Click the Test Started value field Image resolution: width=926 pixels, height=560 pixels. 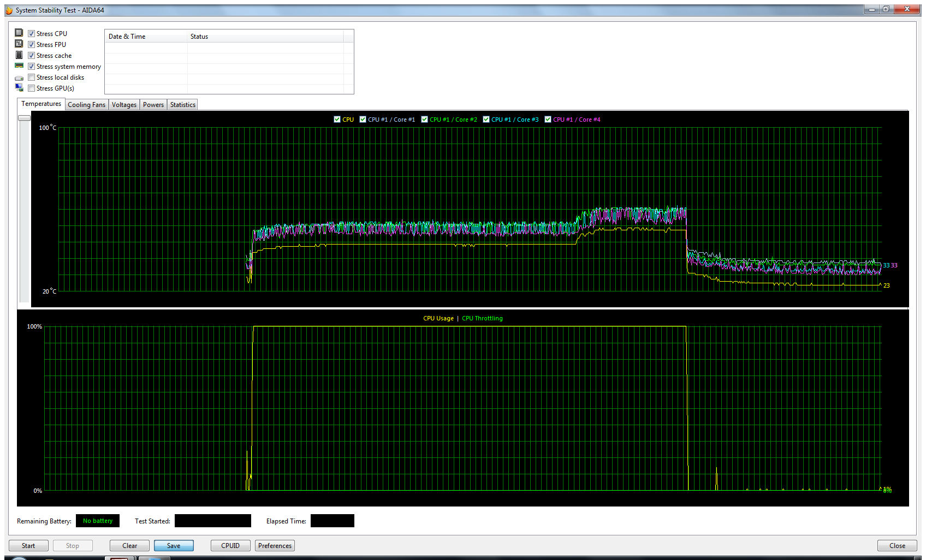[213, 521]
